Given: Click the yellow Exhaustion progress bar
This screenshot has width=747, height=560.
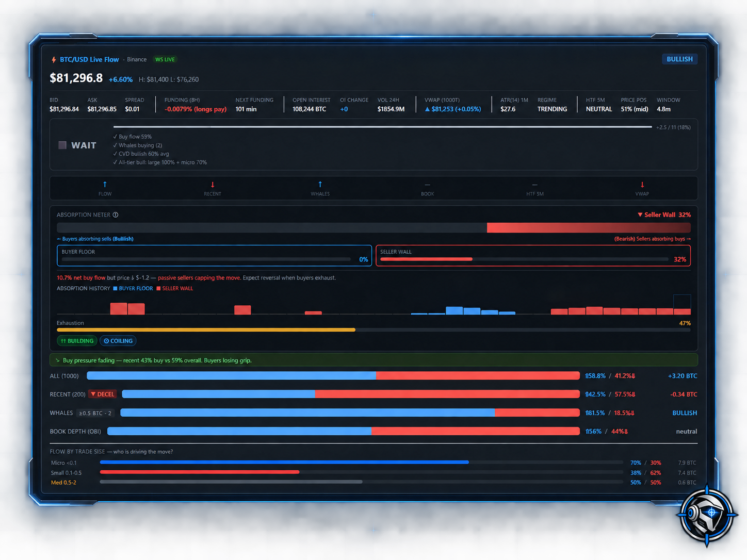Looking at the screenshot, I should tap(373, 330).
